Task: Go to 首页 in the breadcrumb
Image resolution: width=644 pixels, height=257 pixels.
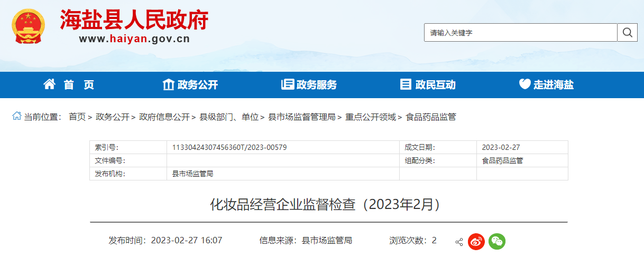Action: [77, 117]
